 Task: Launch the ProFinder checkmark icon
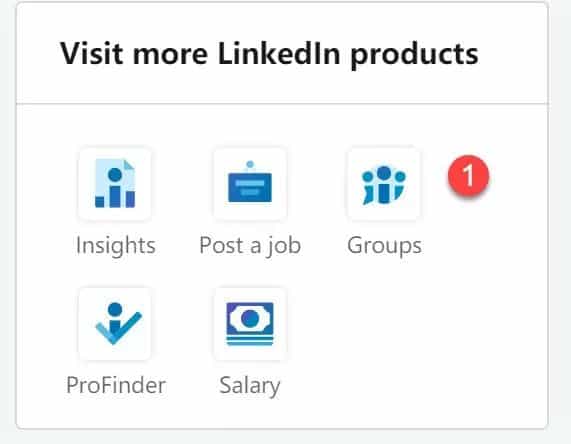tap(115, 324)
